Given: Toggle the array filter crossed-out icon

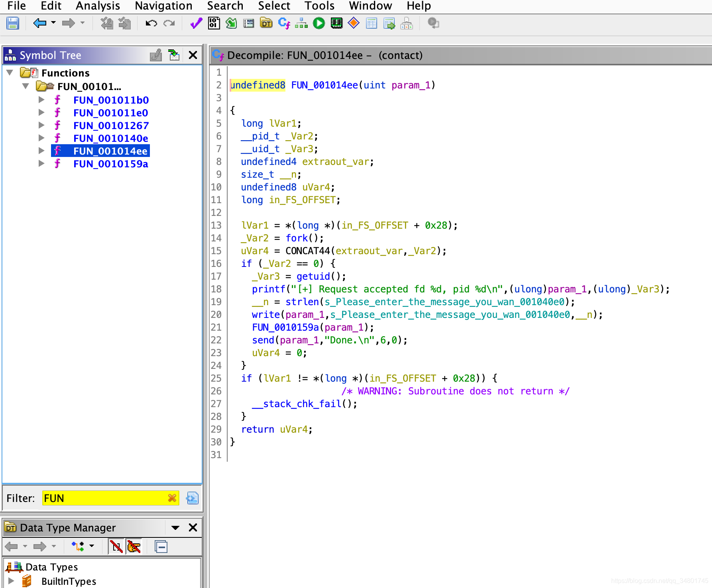Looking at the screenshot, I should [x=134, y=547].
